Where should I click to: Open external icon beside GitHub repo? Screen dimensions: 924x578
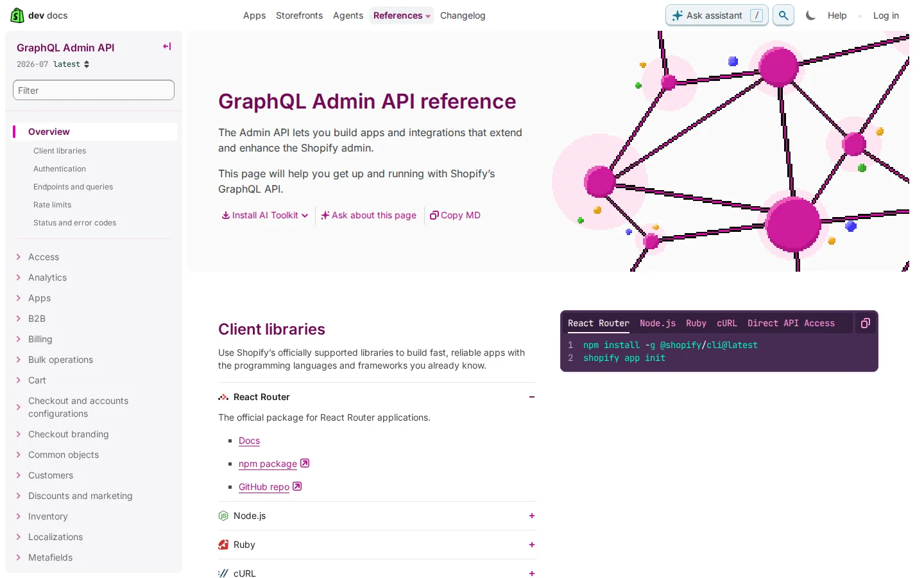297,486
